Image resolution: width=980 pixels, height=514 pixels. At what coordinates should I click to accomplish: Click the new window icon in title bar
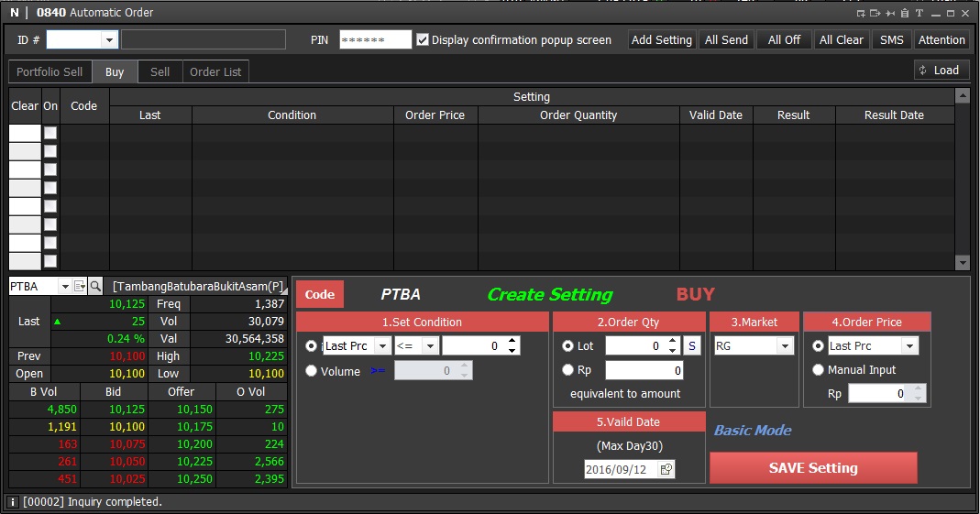[x=861, y=13]
